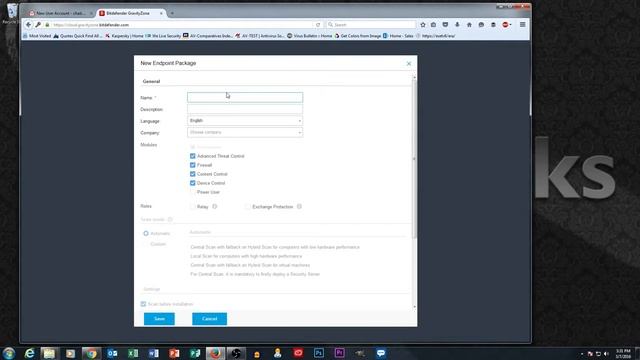Image resolution: width=640 pixels, height=360 pixels.
Task: Open the Choose company dropdown
Action: pyautogui.click(x=245, y=133)
